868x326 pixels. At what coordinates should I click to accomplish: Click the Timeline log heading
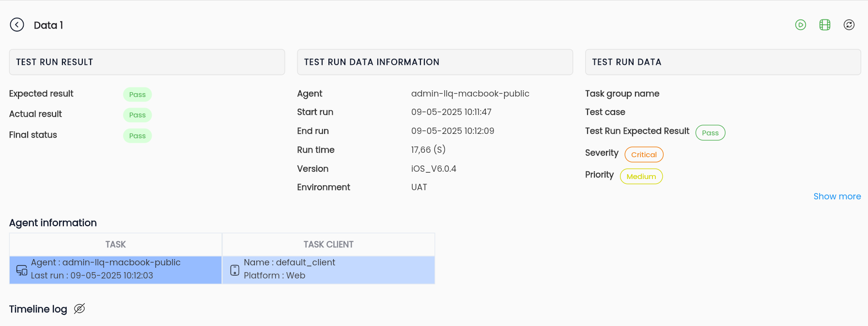tap(38, 309)
